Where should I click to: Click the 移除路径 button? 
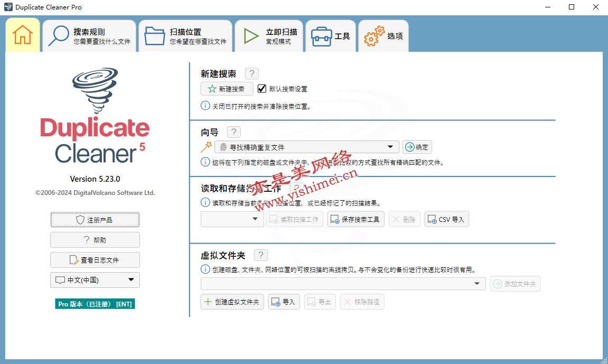pos(362,302)
